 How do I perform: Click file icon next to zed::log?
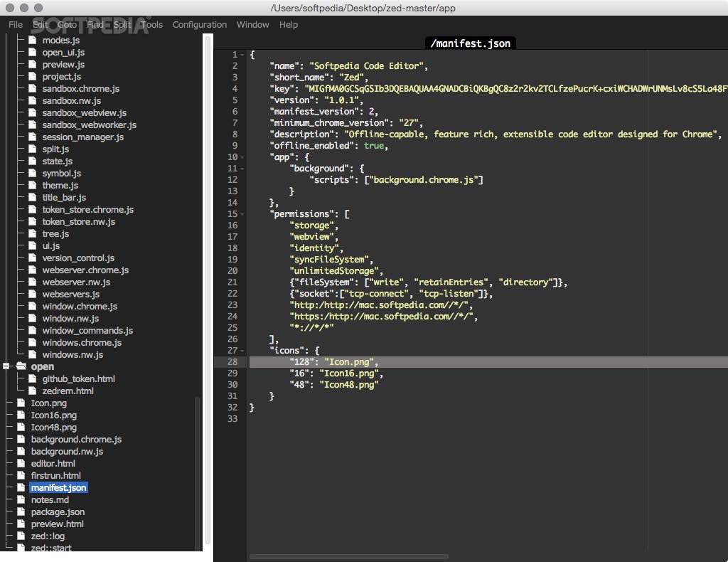(21, 536)
